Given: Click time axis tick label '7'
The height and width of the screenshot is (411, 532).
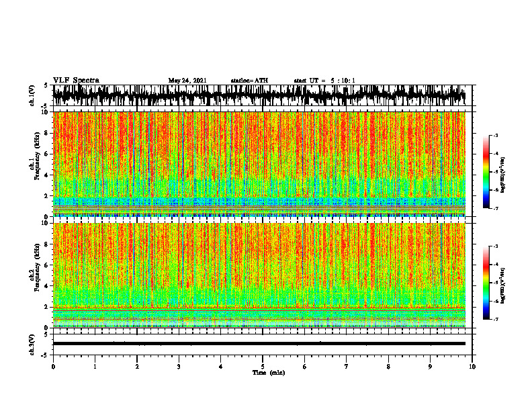Looking at the screenshot, I should coord(347,367).
